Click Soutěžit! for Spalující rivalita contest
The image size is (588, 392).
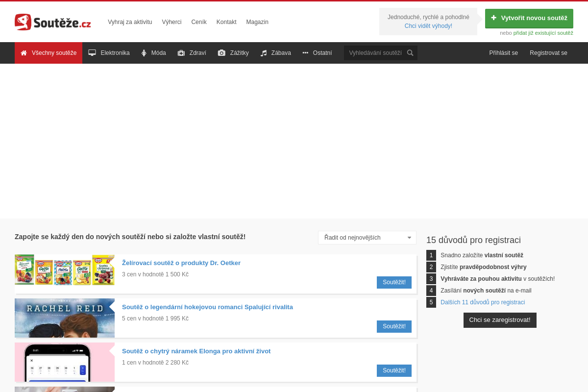tap(394, 326)
